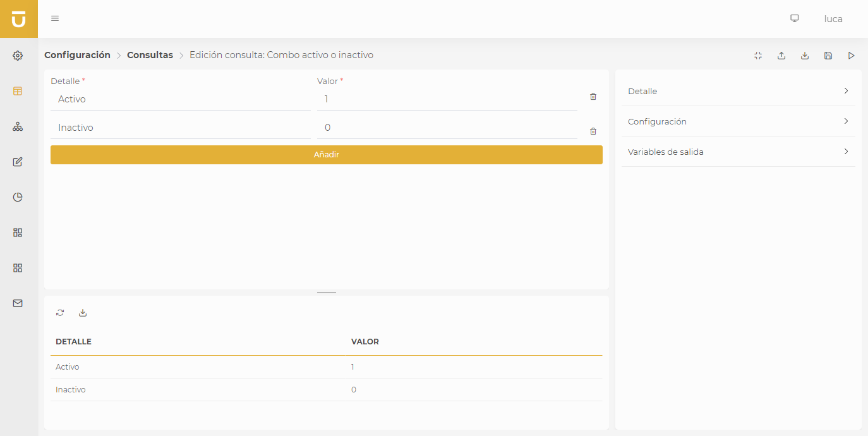The width and height of the screenshot is (868, 436).
Task: Open the settings gear in the sidebar
Action: pyautogui.click(x=18, y=56)
